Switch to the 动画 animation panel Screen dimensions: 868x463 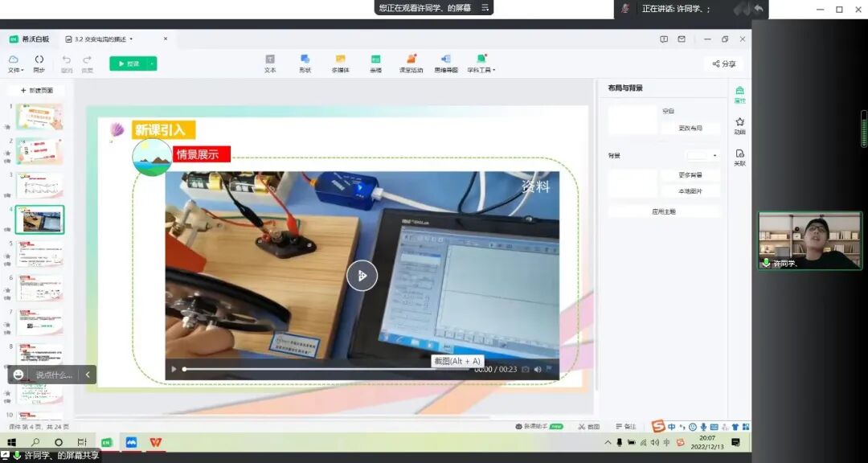point(740,125)
